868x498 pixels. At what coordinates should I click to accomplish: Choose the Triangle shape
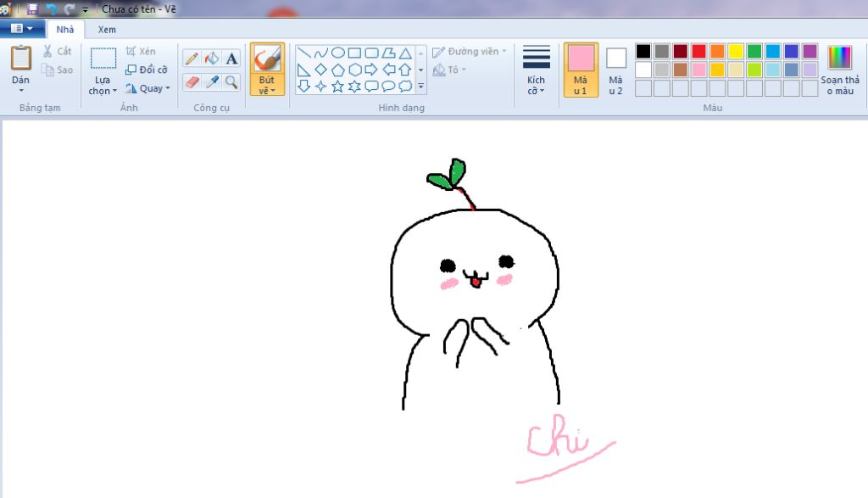pos(405,53)
